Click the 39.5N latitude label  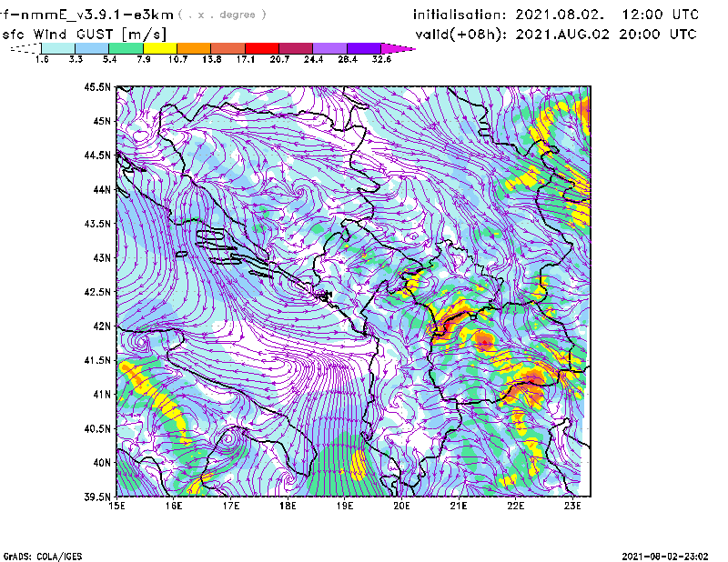[97, 497]
